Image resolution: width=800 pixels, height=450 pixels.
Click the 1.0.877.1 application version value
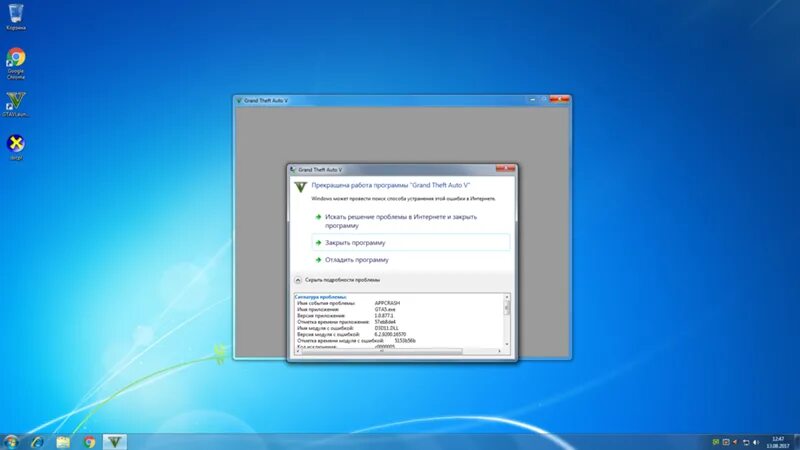[x=384, y=316]
